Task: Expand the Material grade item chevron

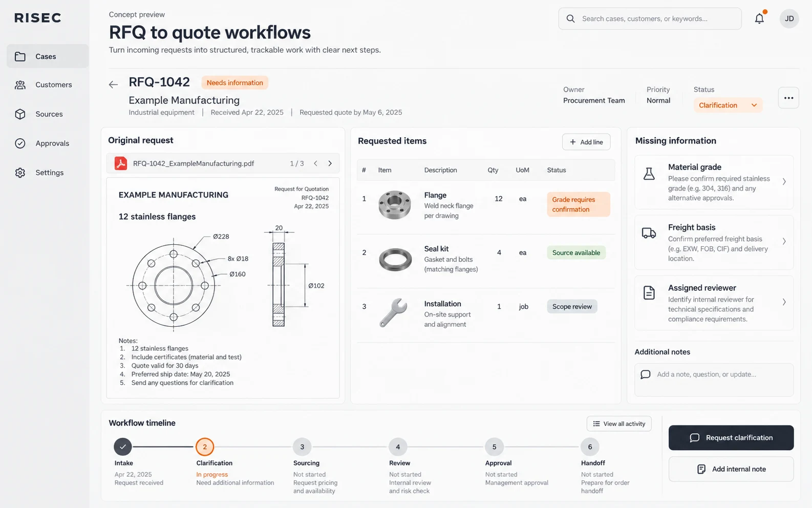Action: click(784, 181)
